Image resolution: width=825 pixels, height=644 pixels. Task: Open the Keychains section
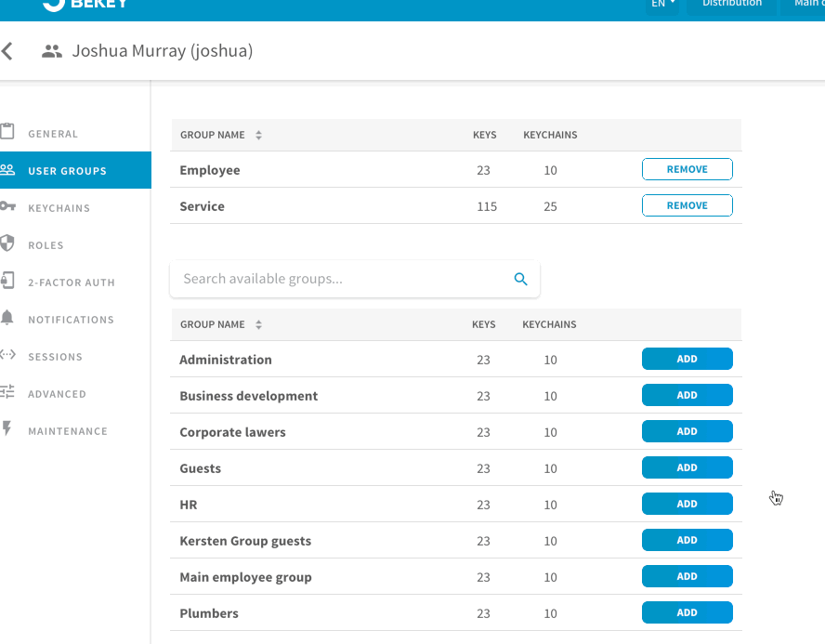coord(75,208)
